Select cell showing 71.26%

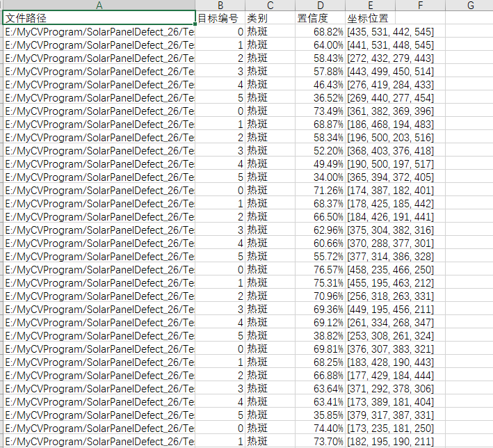click(320, 190)
